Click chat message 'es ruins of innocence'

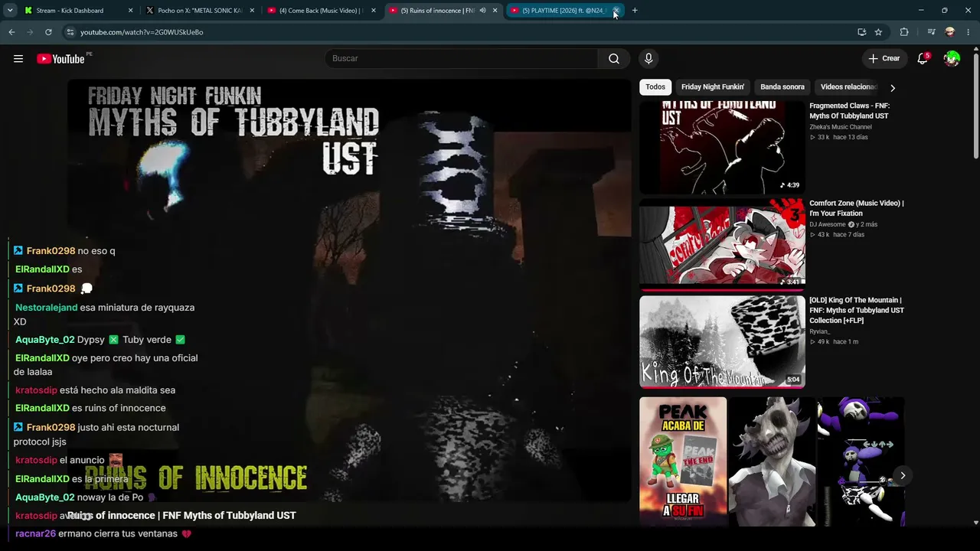[119, 409]
